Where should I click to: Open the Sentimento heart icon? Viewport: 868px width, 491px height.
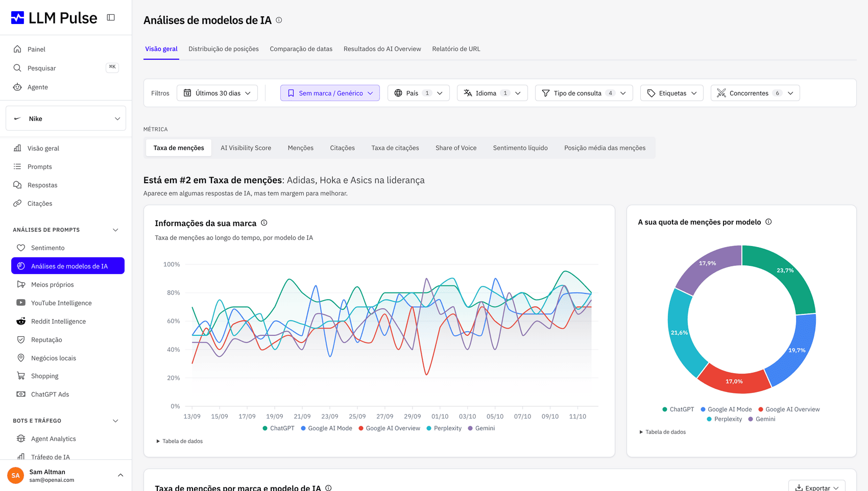tap(21, 248)
